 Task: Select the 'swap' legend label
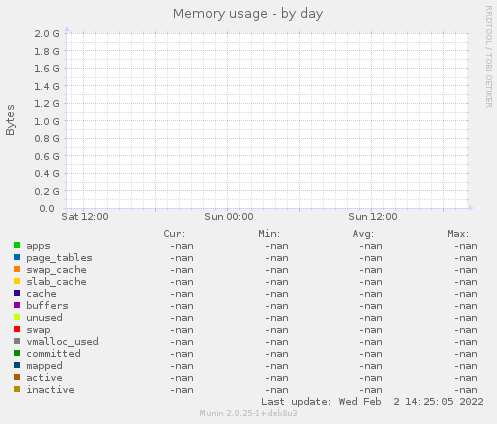(x=38, y=330)
